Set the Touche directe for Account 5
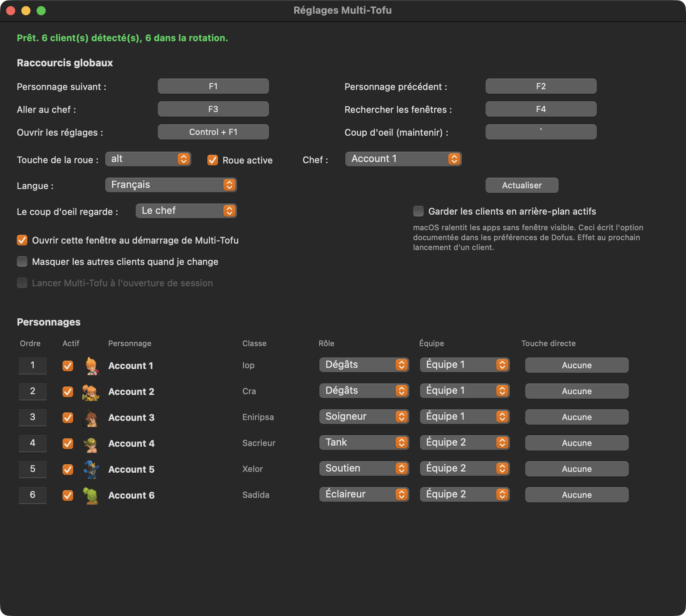Screen dimensions: 686x616 point(577,469)
